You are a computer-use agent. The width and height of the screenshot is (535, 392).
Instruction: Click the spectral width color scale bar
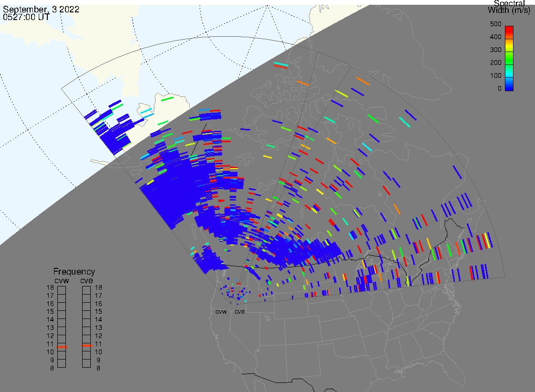(x=509, y=58)
